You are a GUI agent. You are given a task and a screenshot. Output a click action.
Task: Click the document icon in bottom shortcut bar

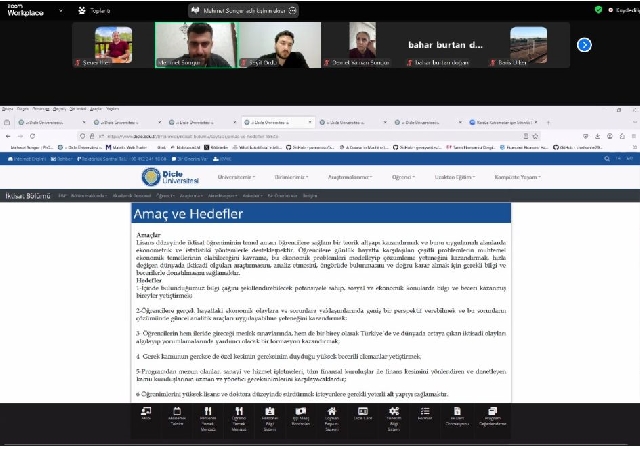pos(457,411)
